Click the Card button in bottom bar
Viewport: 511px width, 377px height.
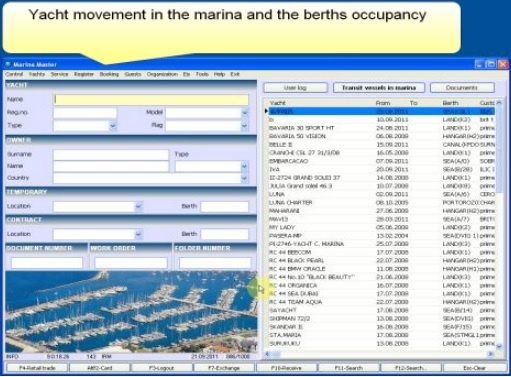tap(99, 368)
